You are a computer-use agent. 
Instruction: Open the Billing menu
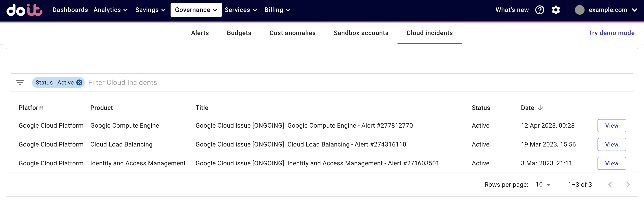point(277,10)
